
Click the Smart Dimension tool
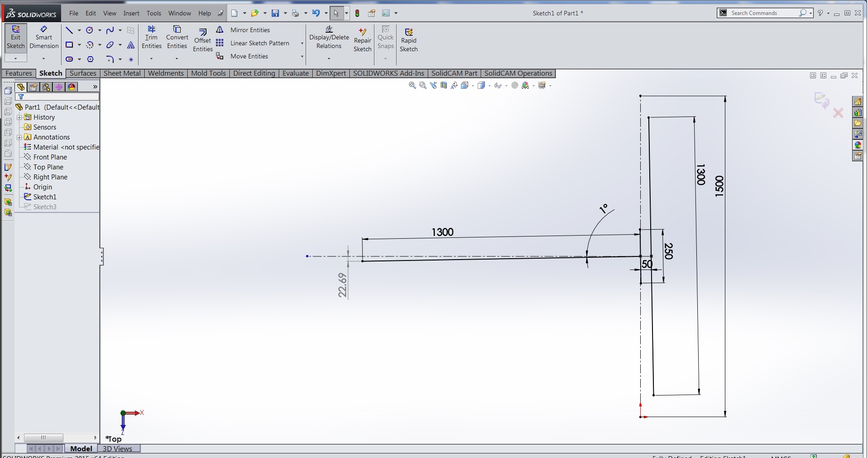[x=44, y=38]
